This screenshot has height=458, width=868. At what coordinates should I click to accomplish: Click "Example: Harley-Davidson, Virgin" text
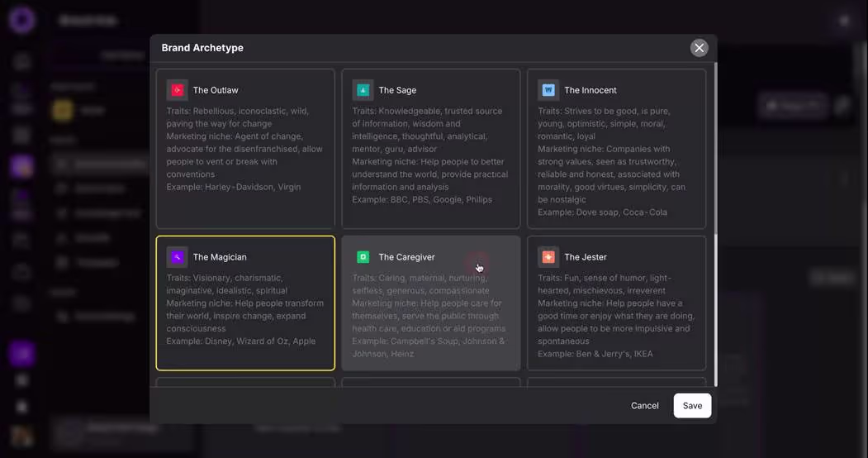(234, 187)
